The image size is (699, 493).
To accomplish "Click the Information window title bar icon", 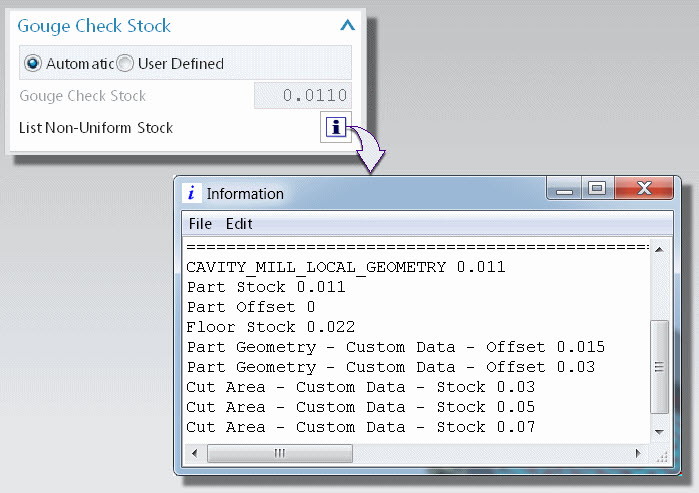I will pos(194,193).
